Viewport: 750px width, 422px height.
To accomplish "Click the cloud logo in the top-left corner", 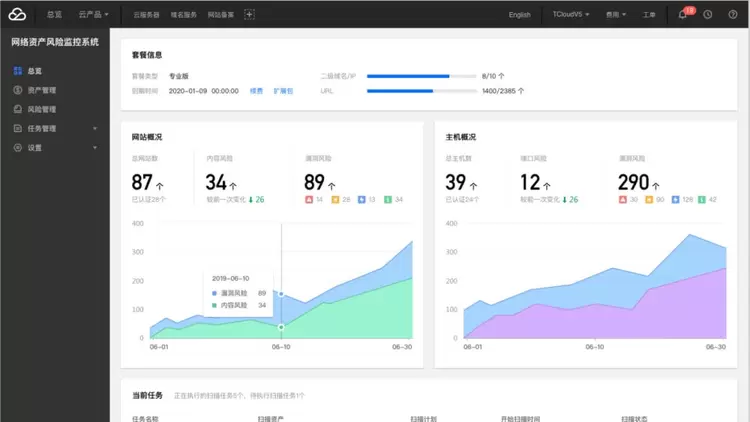I will [x=19, y=15].
